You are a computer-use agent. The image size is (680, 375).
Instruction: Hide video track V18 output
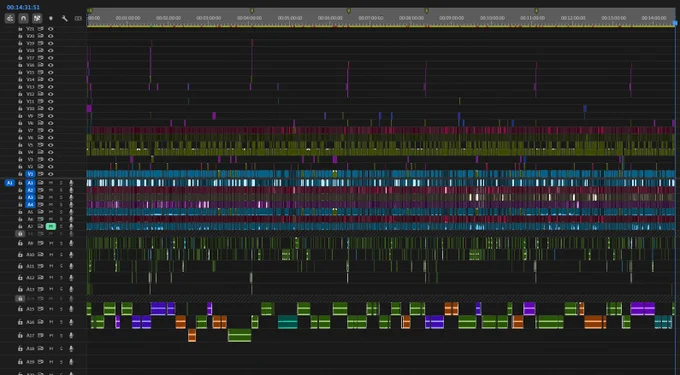point(51,50)
